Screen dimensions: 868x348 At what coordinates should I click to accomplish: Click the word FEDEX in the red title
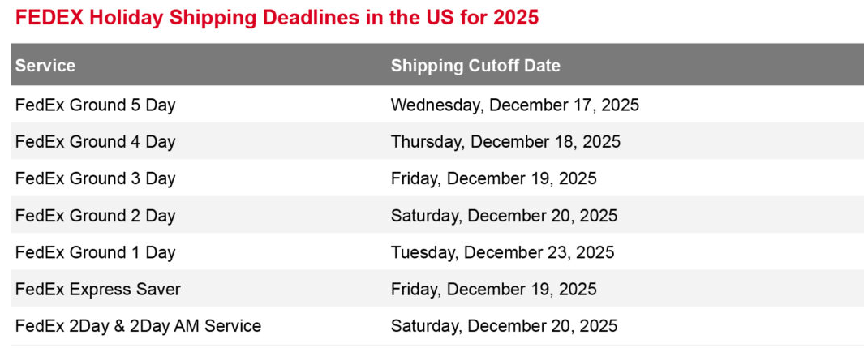click(49, 18)
